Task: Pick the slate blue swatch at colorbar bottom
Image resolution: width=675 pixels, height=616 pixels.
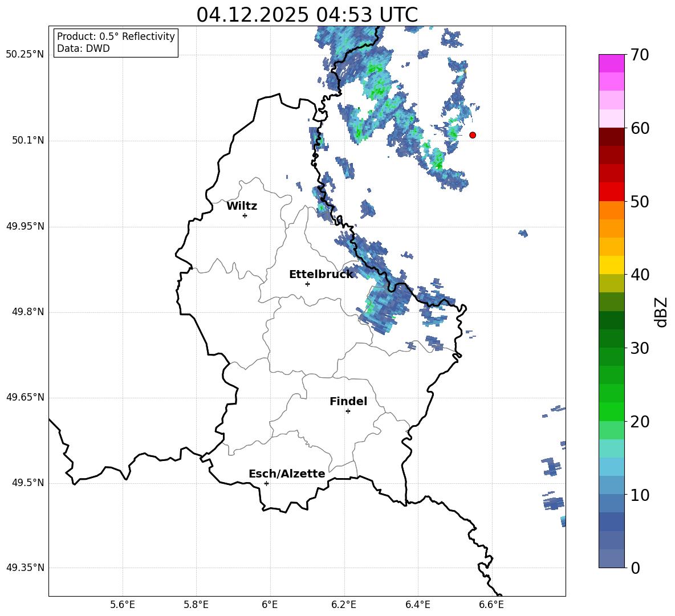Action: (x=611, y=558)
